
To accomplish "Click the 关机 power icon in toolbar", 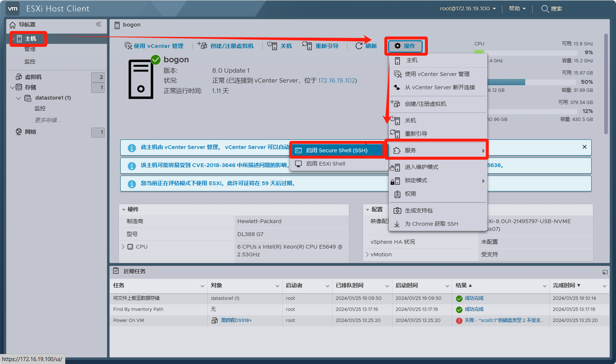I will tap(272, 45).
